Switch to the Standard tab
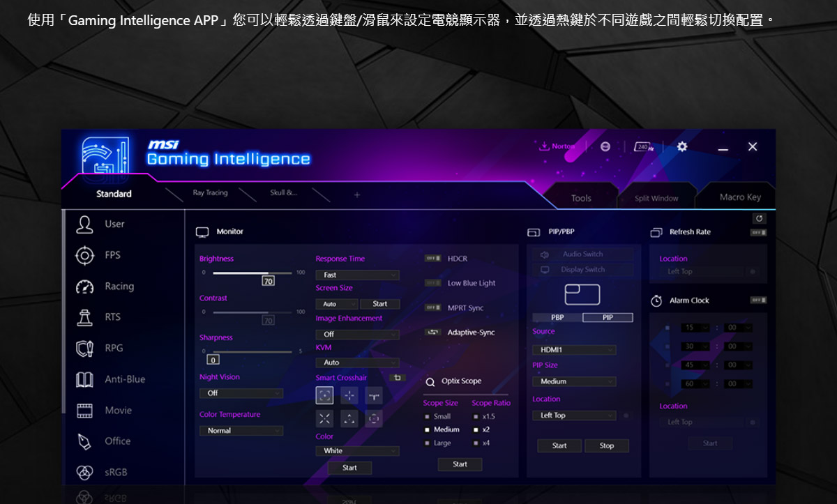Screen dimensions: 837x504 coord(114,194)
